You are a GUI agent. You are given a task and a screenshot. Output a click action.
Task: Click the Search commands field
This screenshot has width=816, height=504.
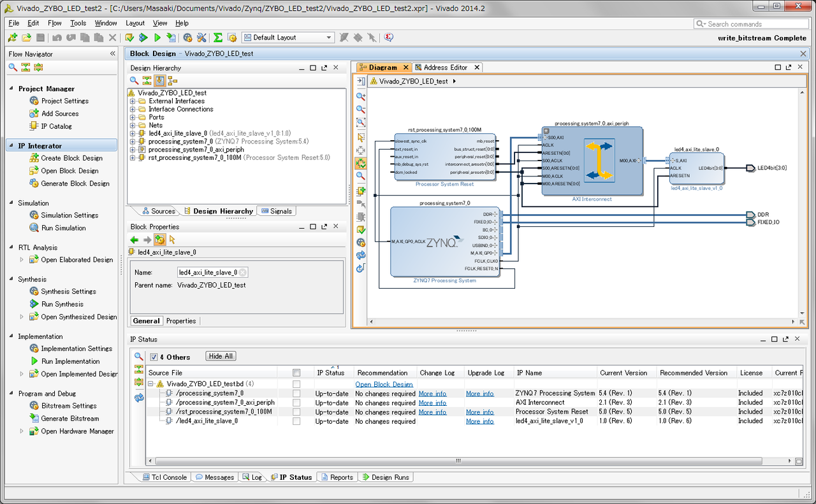(x=752, y=24)
